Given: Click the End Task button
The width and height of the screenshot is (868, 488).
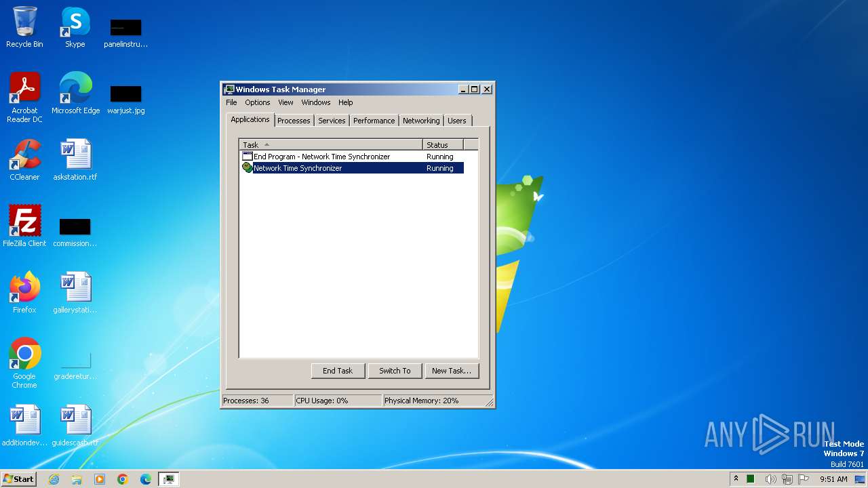Looking at the screenshot, I should click(338, 371).
